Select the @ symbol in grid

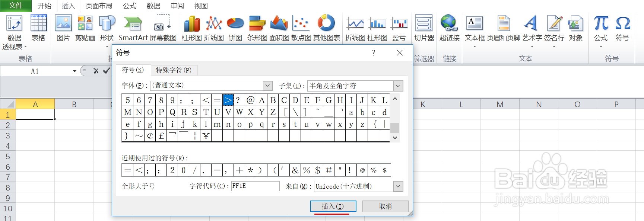pos(250,100)
